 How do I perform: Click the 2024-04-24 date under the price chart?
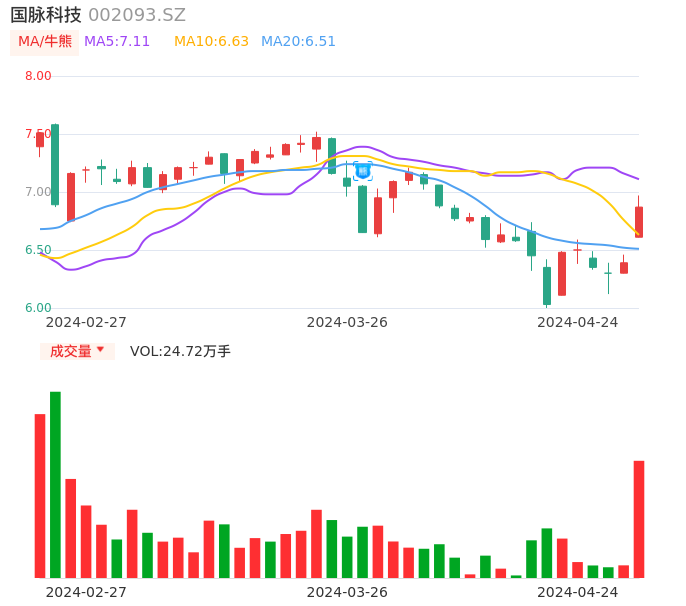click(x=578, y=322)
